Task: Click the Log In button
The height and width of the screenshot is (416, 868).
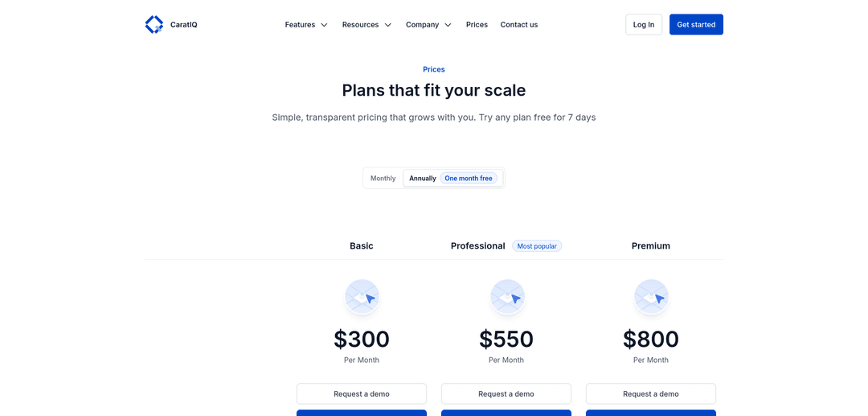Action: [644, 25]
